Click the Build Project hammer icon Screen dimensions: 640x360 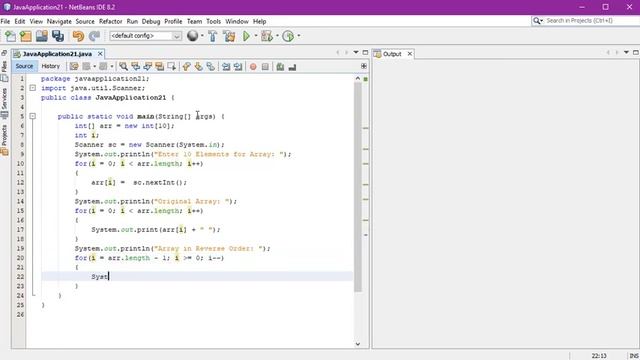point(213,36)
